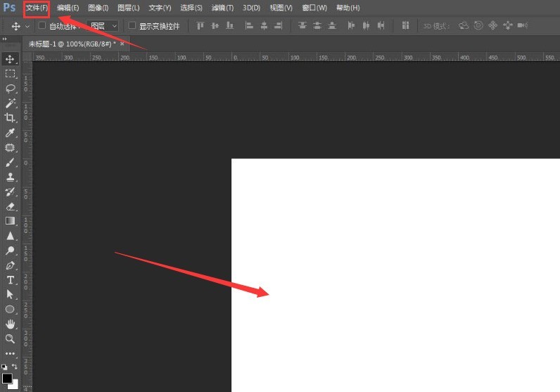This screenshot has height=392, width=560.
Task: Choose the Horizontal Type tool
Action: [11, 280]
